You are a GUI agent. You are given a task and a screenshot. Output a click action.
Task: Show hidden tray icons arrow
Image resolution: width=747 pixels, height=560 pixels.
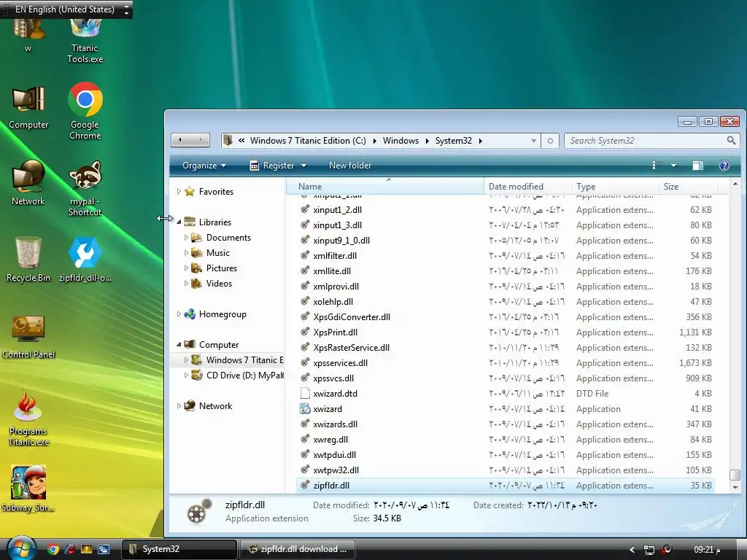pyautogui.click(x=632, y=550)
